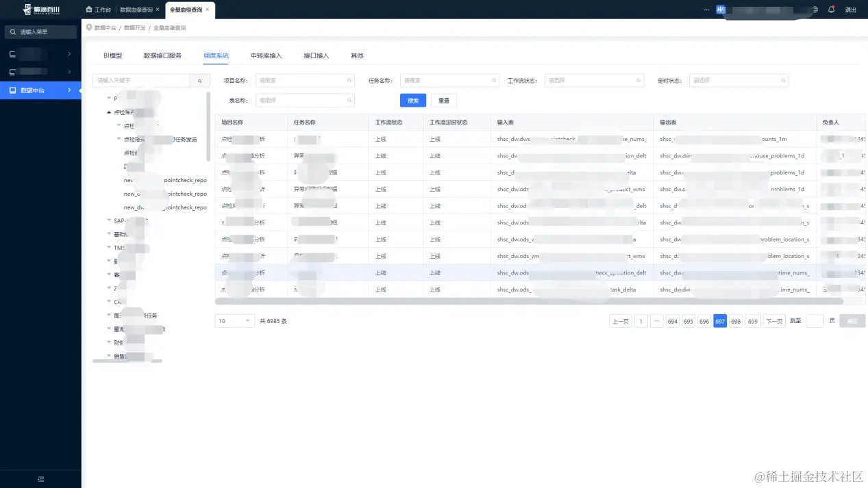Open the 定时状态 dropdown
This screenshot has height=488, width=868.
pyautogui.click(x=739, y=81)
